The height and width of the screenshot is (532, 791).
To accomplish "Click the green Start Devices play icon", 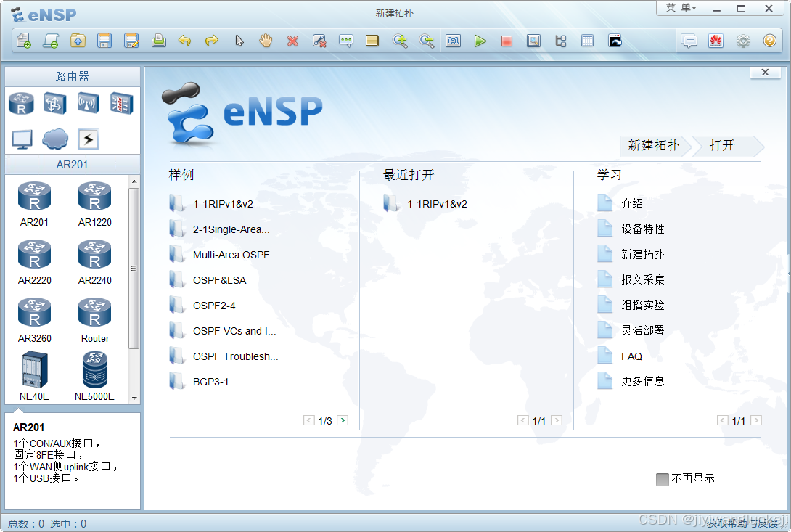I will (x=480, y=41).
